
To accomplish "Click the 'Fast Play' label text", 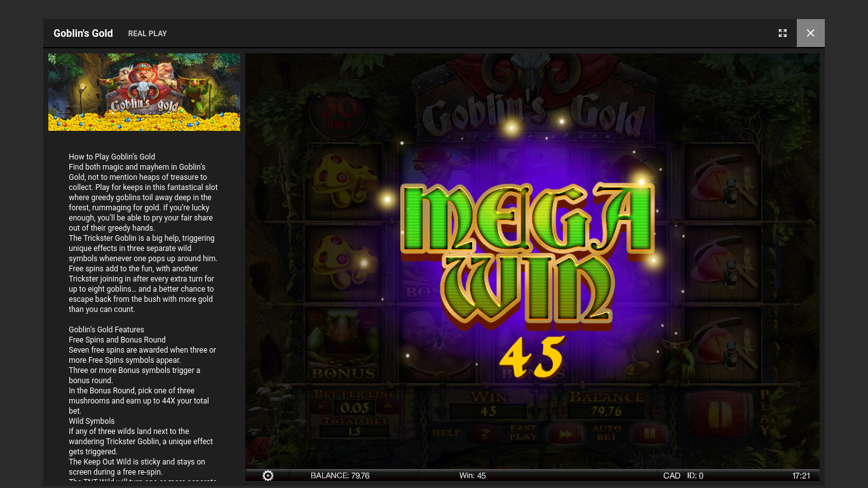I will [x=524, y=433].
